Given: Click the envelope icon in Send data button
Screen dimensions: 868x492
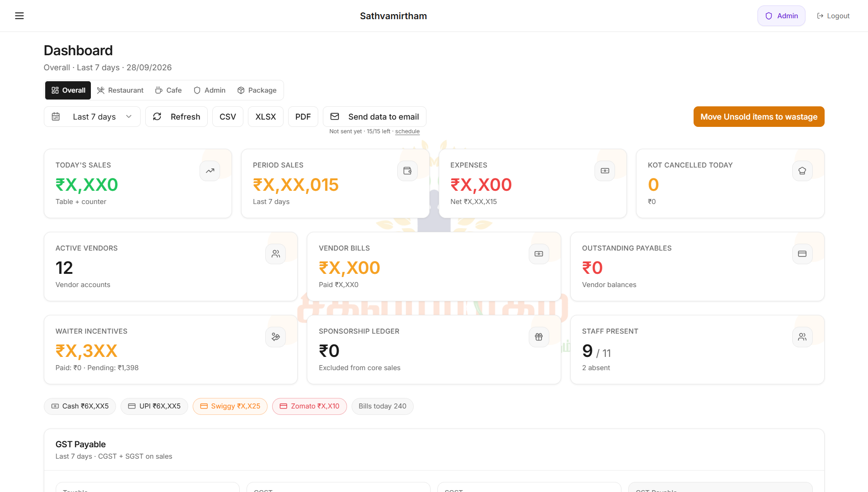Looking at the screenshot, I should (x=335, y=117).
